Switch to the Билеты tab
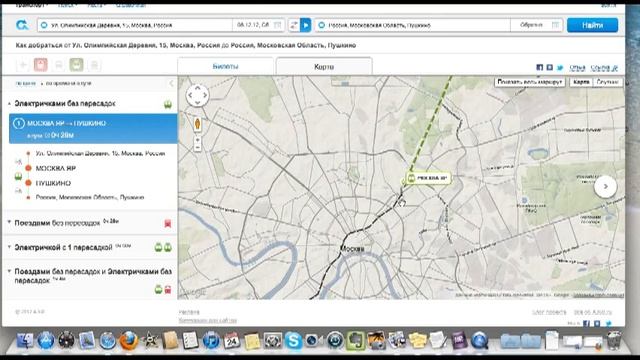Image resolution: width=640 pixels, height=360 pixels. click(225, 66)
